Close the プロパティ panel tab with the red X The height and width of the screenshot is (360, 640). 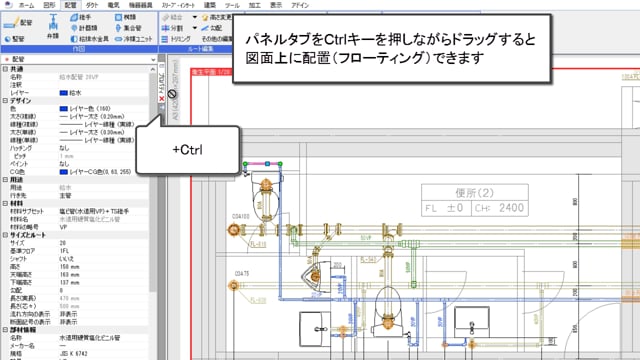162,99
